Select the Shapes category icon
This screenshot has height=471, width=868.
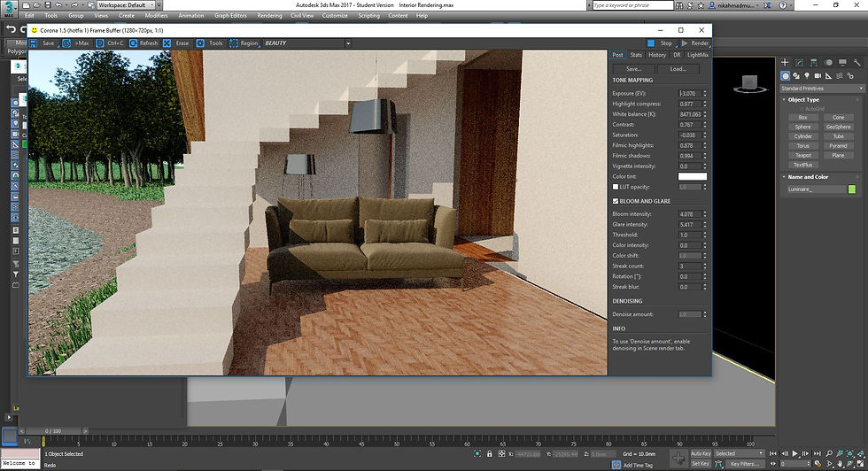[x=796, y=76]
